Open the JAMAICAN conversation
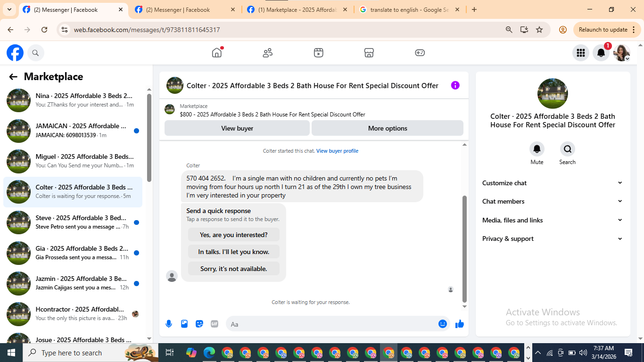 [73, 131]
